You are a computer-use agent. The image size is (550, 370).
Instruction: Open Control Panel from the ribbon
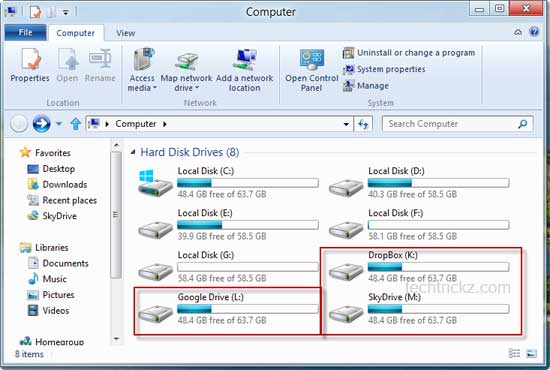click(x=311, y=70)
